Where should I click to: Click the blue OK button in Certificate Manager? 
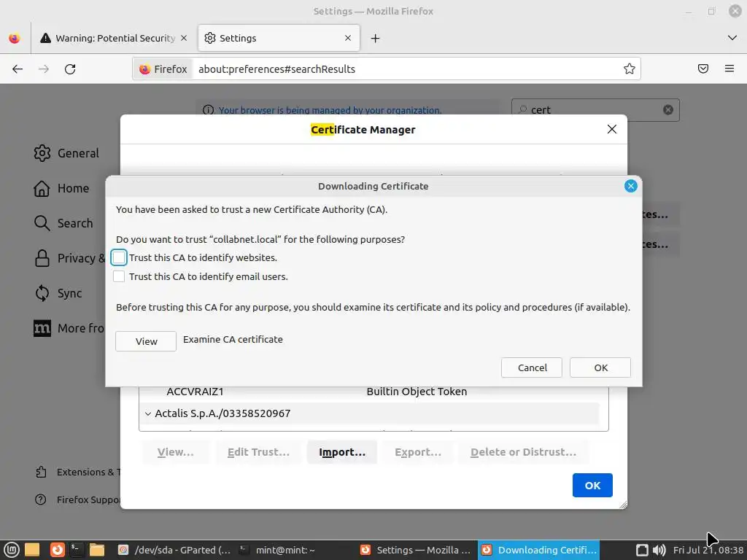click(592, 485)
